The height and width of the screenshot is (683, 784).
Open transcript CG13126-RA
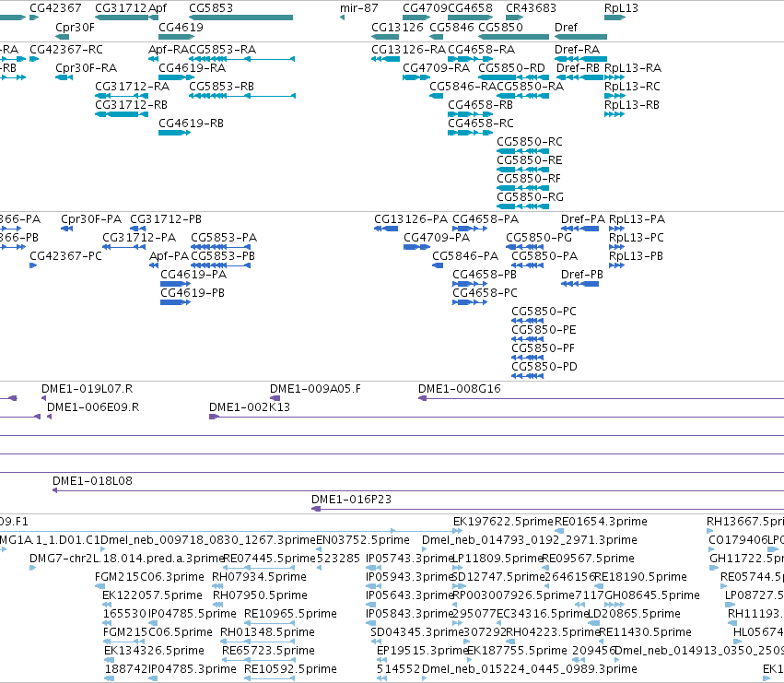(408, 50)
